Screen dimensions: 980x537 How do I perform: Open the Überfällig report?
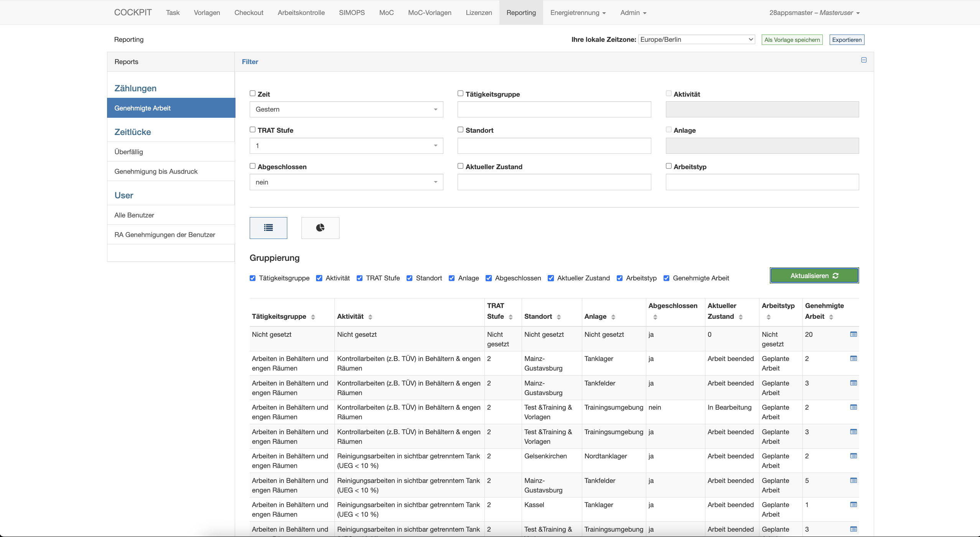coord(128,152)
